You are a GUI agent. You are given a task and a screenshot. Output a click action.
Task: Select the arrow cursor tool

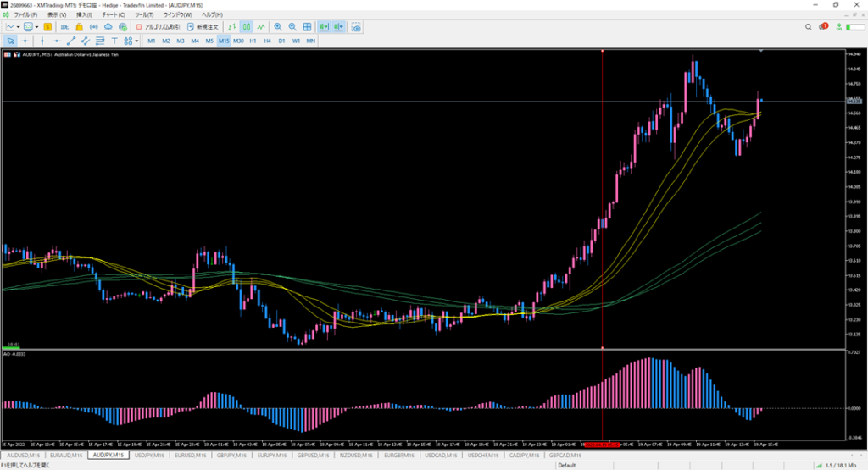pos(10,41)
